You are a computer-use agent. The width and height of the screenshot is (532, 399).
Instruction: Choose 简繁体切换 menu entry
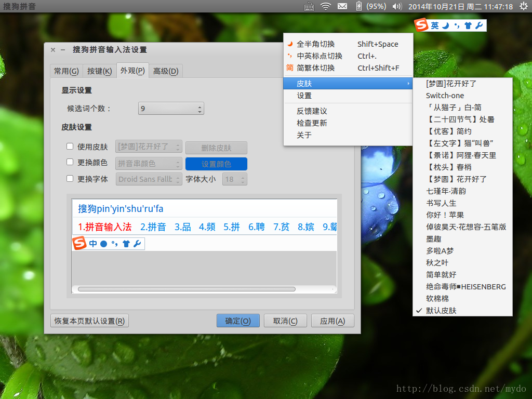click(348, 68)
